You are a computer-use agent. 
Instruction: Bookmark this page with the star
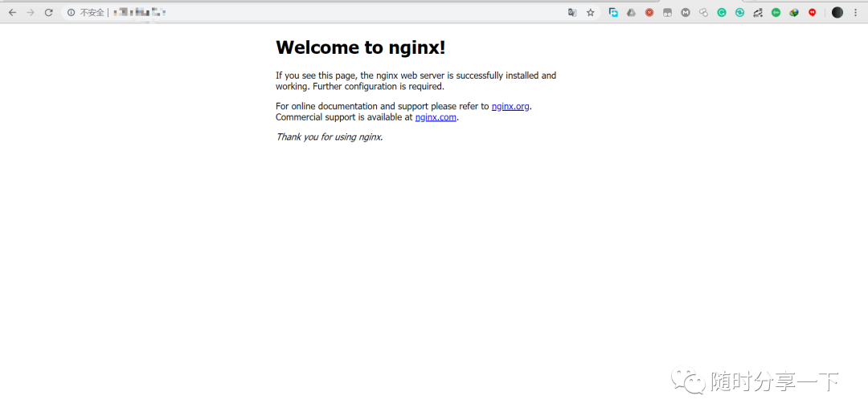(x=591, y=12)
